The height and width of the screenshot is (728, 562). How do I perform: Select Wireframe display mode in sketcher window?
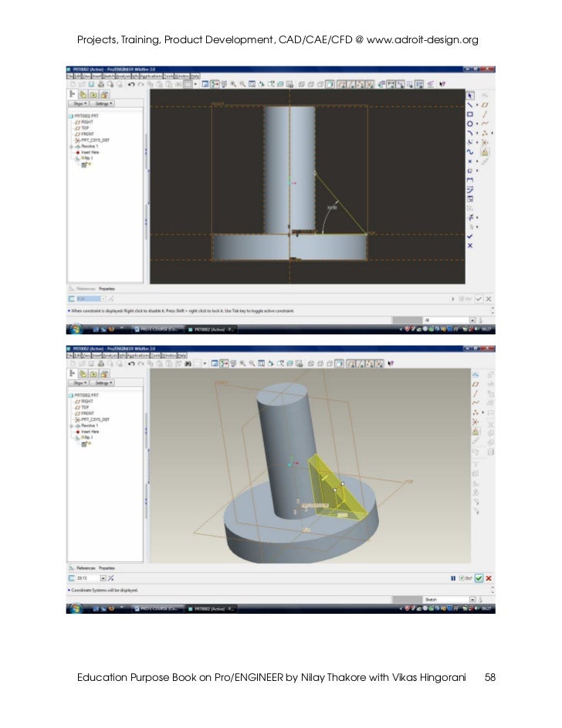click(301, 84)
